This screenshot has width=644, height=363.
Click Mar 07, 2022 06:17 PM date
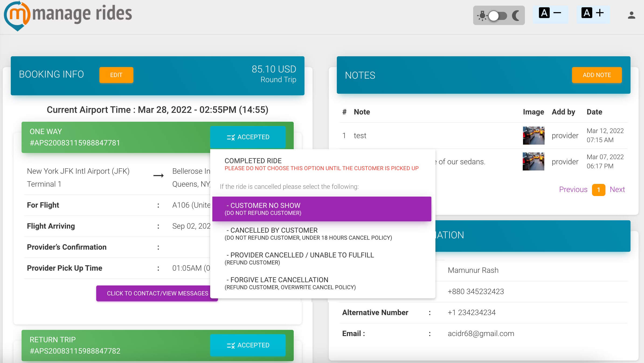[x=605, y=162]
